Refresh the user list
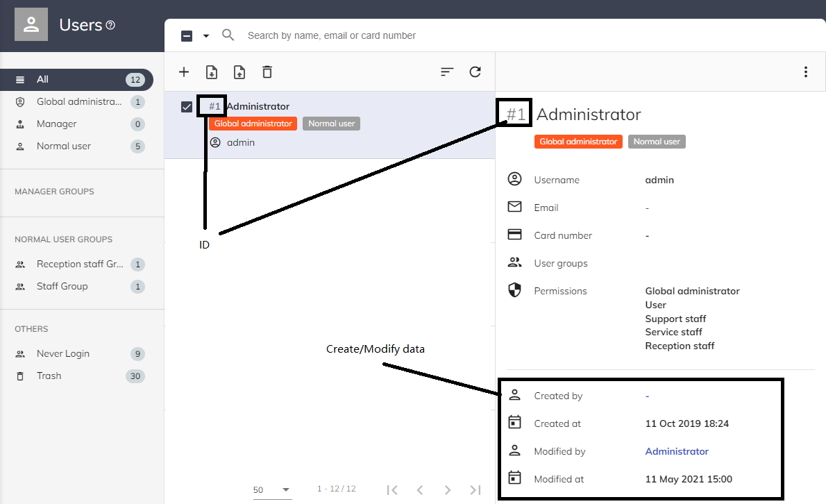The width and height of the screenshot is (826, 504). coord(475,72)
